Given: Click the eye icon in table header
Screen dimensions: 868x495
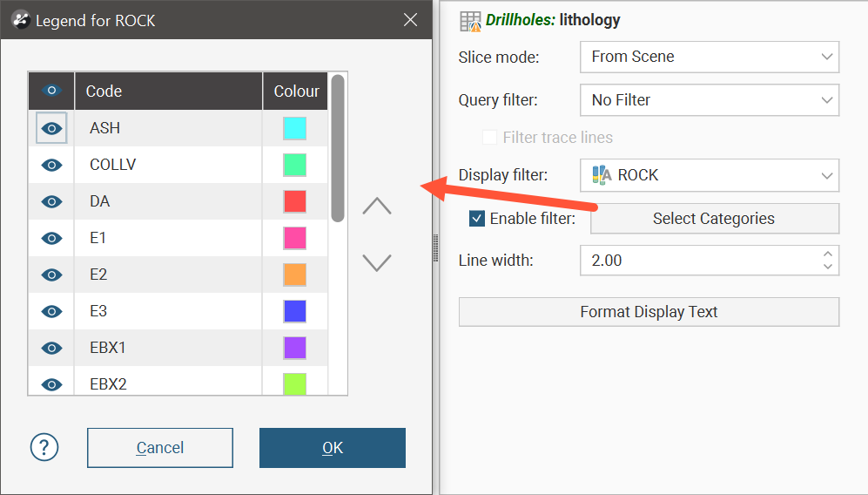Looking at the screenshot, I should (51, 91).
